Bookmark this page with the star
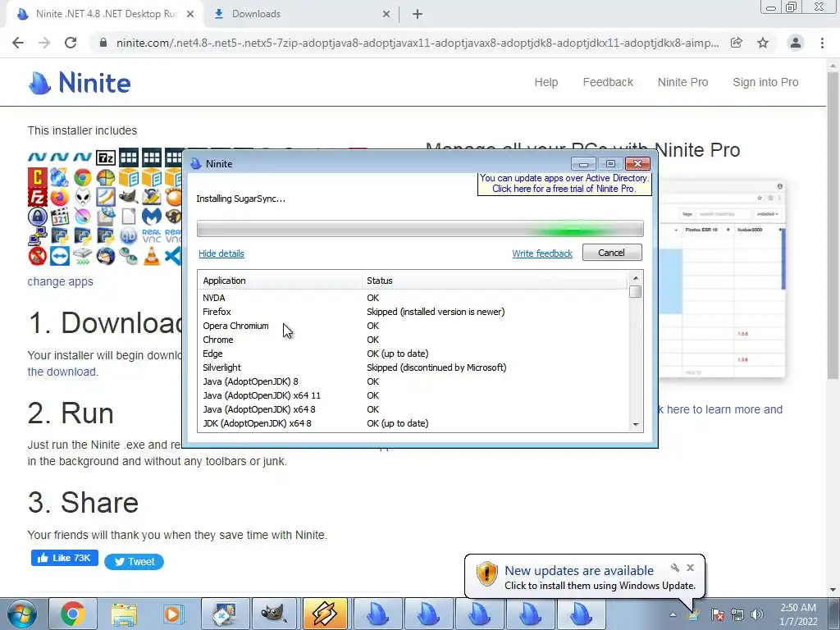Viewport: 840px width, 630px height. click(x=763, y=43)
